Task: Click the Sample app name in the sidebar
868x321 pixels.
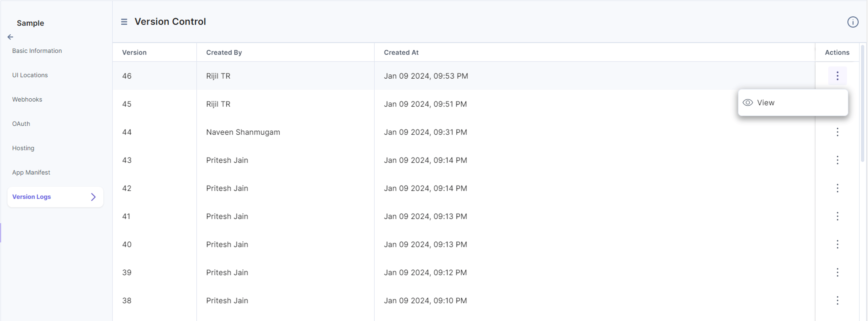Action: click(30, 23)
